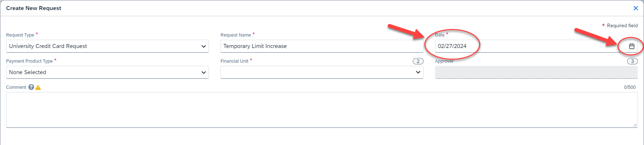Click the Request Type dropdown arrow

(x=204, y=46)
